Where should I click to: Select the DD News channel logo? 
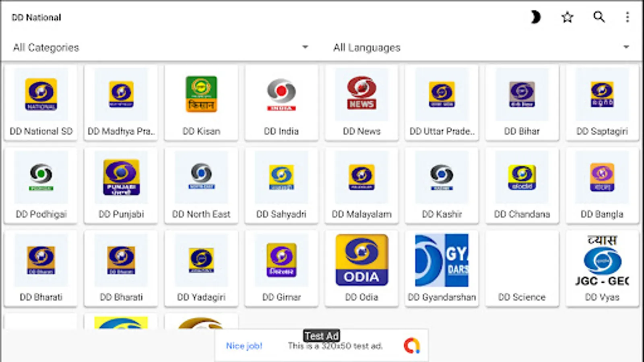coord(361,93)
